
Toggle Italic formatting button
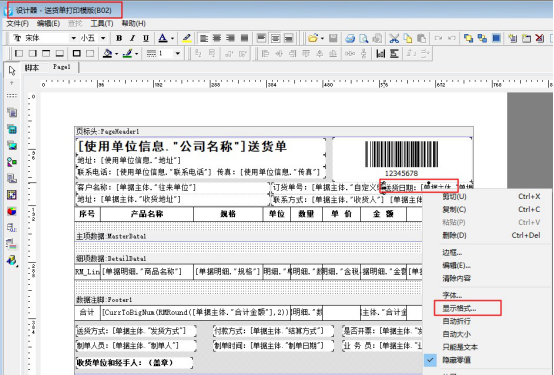132,38
